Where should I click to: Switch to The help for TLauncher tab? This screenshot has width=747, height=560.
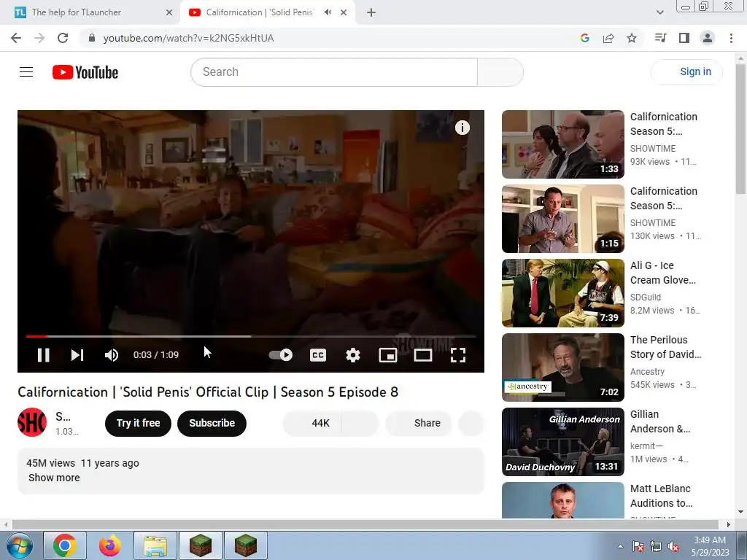[x=90, y=12]
